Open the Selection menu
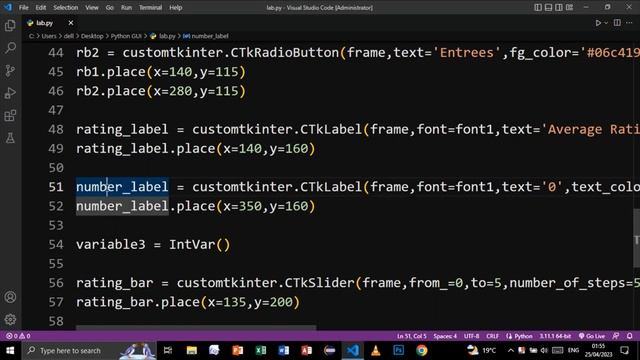 (x=65, y=7)
